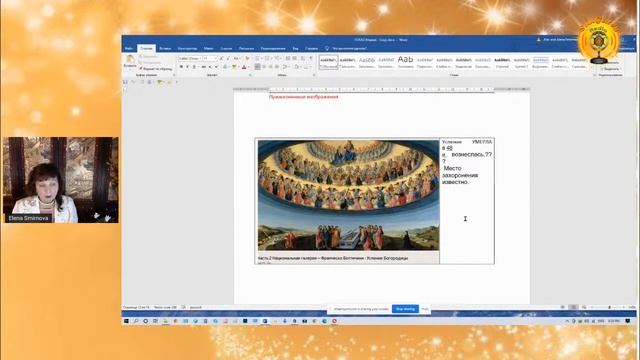Click Undo in Quick Access toolbar
This screenshot has height=360, width=640.
pos(133,82)
